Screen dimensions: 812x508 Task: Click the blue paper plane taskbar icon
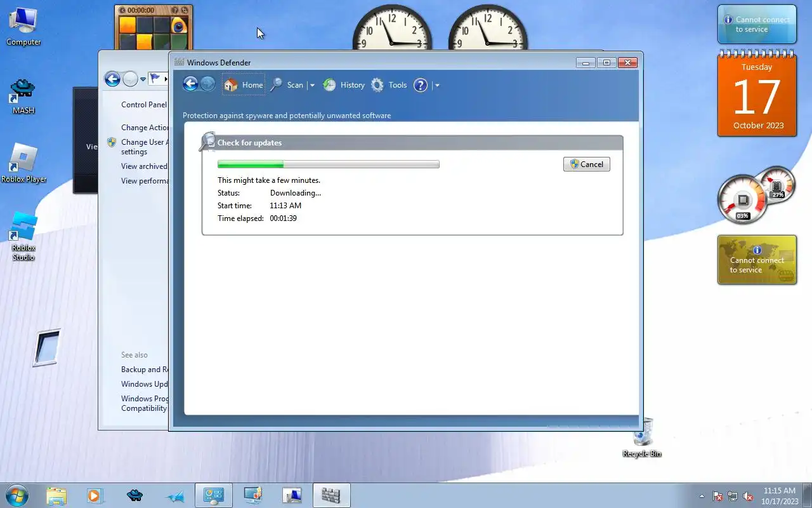[x=174, y=495]
